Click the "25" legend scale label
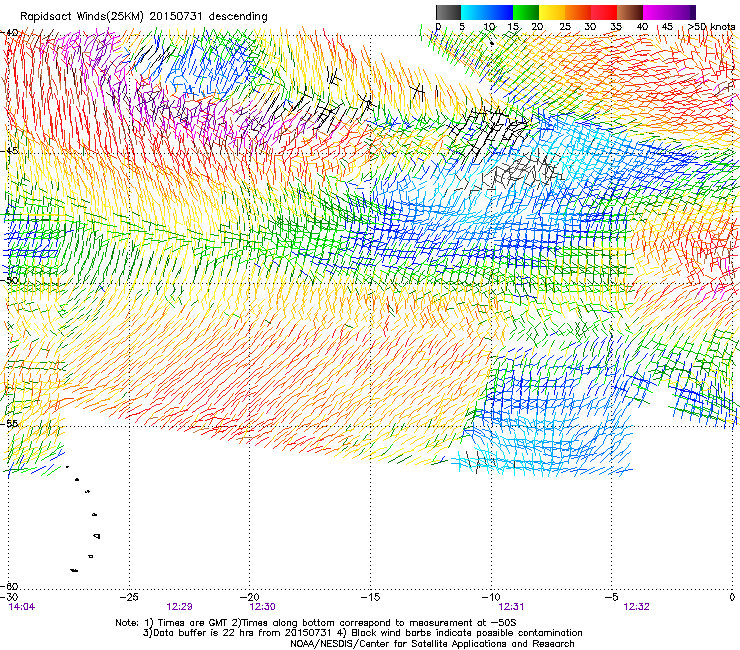Image resolution: width=740 pixels, height=650 pixels. click(x=564, y=26)
